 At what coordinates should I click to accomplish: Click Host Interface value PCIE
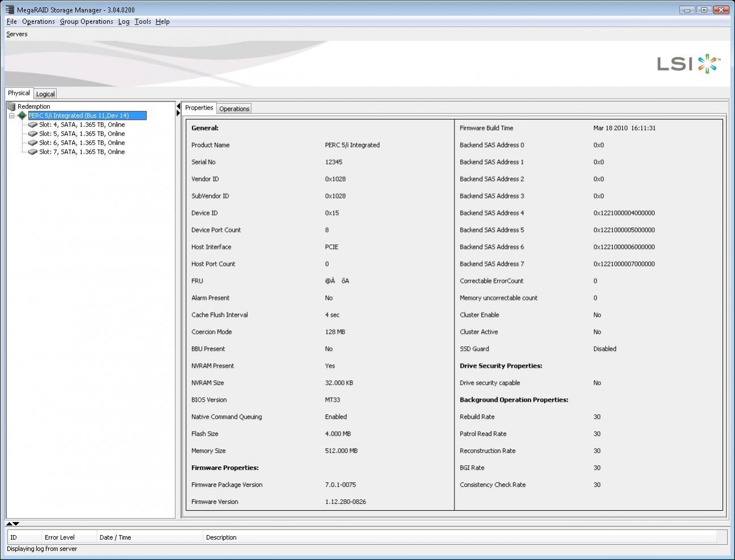tap(332, 247)
